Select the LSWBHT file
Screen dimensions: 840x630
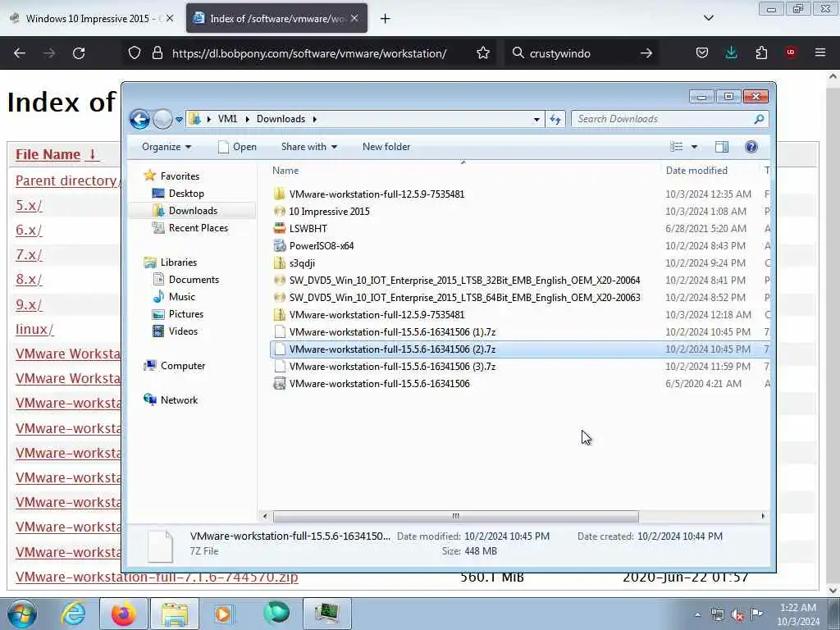pyautogui.click(x=300, y=228)
